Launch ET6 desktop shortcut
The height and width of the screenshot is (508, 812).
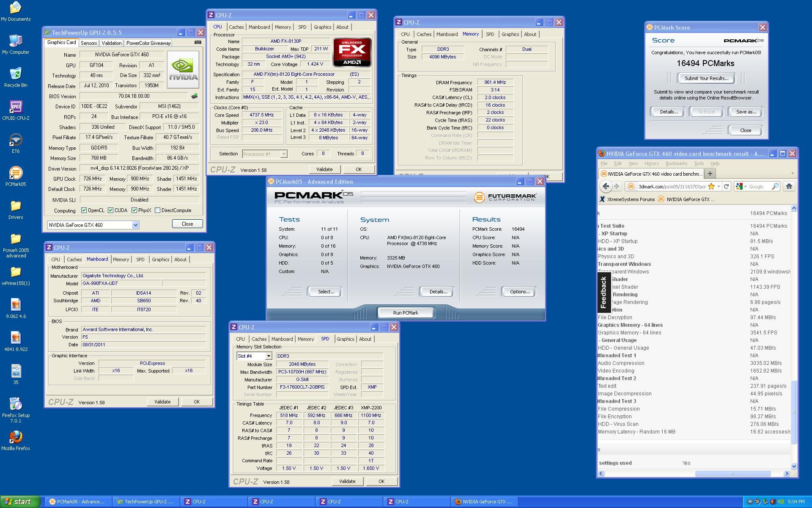(16, 144)
